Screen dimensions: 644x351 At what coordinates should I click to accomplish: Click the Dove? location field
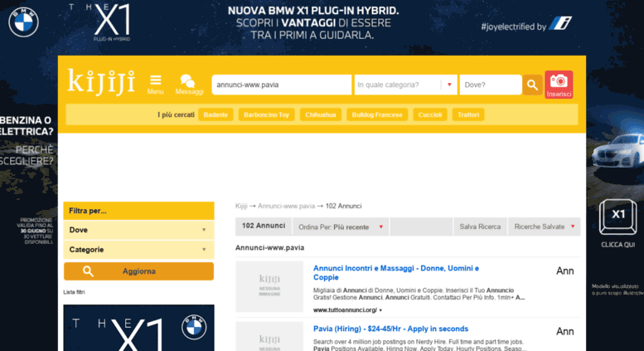[491, 85]
